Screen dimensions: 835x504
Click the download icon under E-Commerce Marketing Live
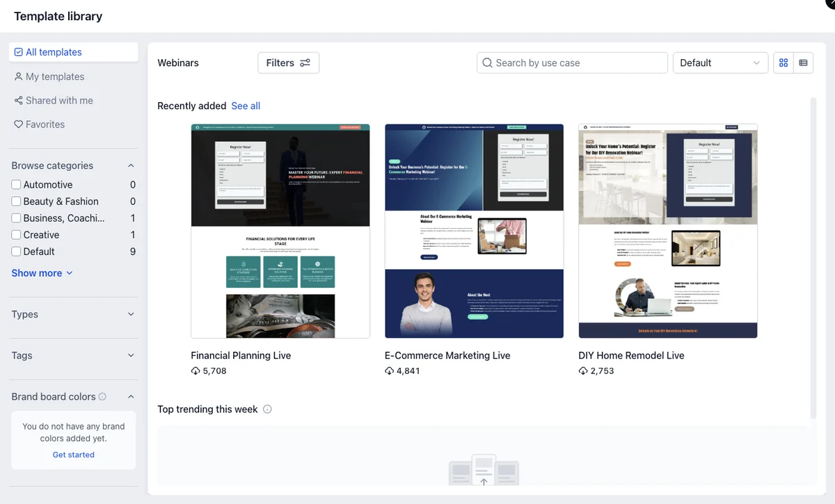pyautogui.click(x=389, y=371)
